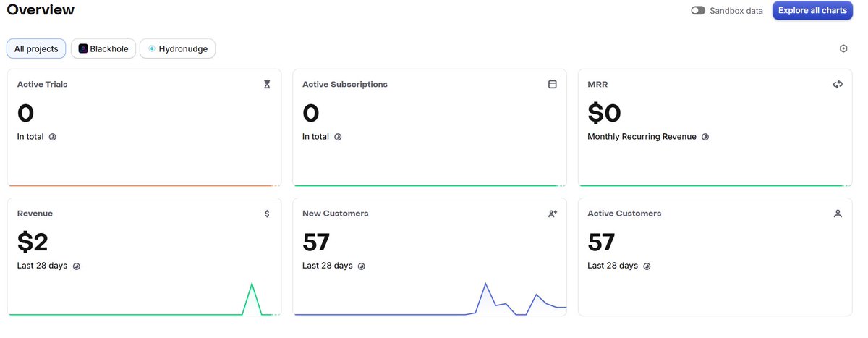Click the Monthly Recurring Revenue label
868x338 pixels.
[x=642, y=137]
